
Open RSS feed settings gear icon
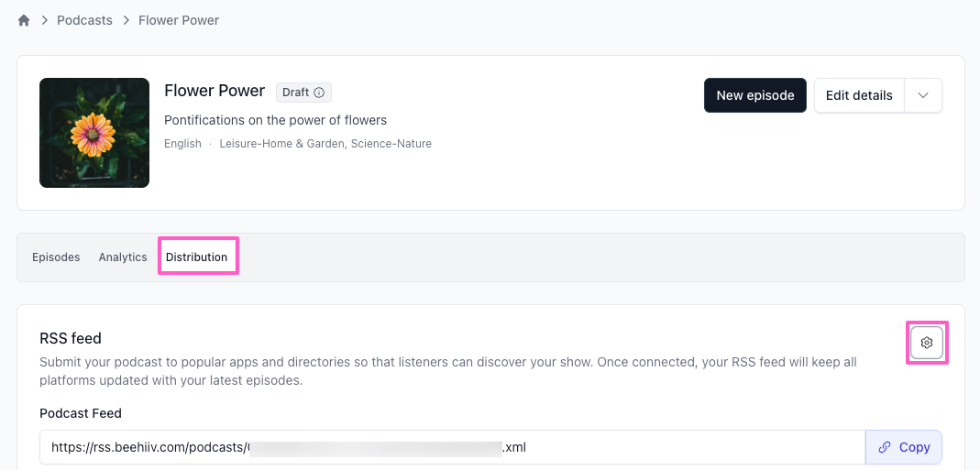pos(927,343)
